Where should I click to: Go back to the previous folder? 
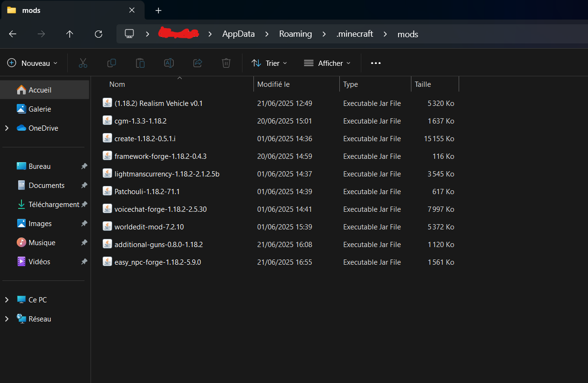pos(13,34)
